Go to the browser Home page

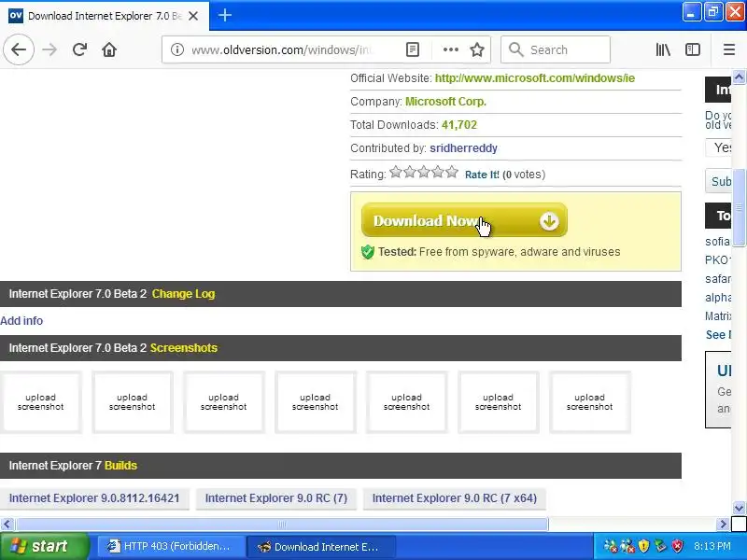pos(109,49)
